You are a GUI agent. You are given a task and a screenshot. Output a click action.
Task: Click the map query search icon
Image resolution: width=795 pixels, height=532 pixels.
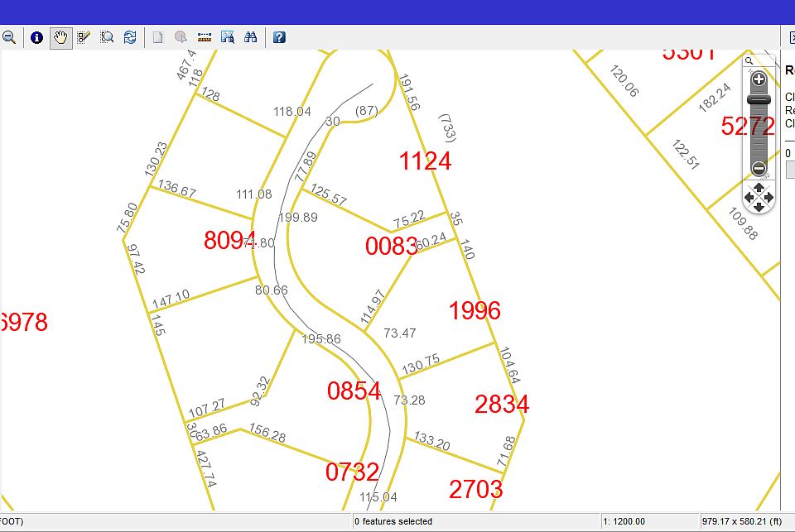pyautogui.click(x=228, y=37)
